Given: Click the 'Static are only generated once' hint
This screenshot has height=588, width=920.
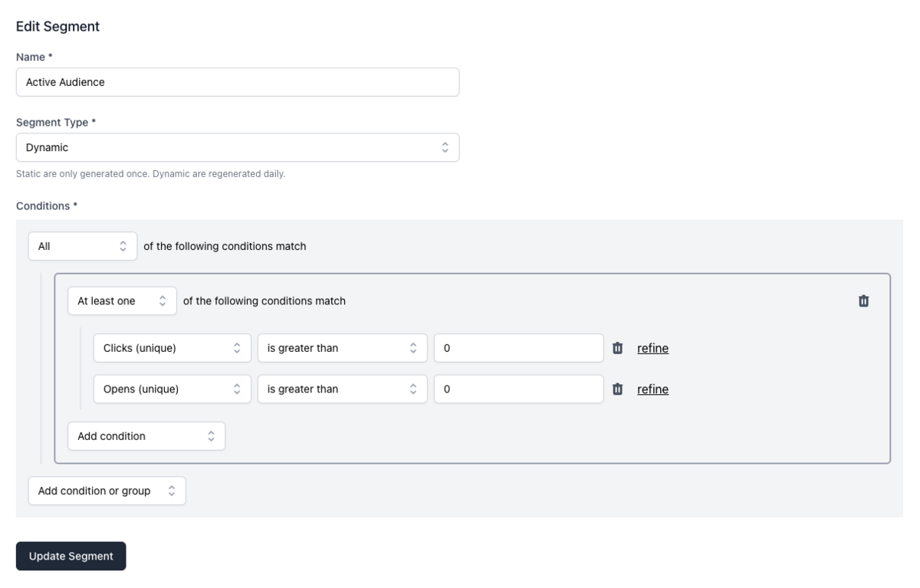Looking at the screenshot, I should (x=150, y=174).
